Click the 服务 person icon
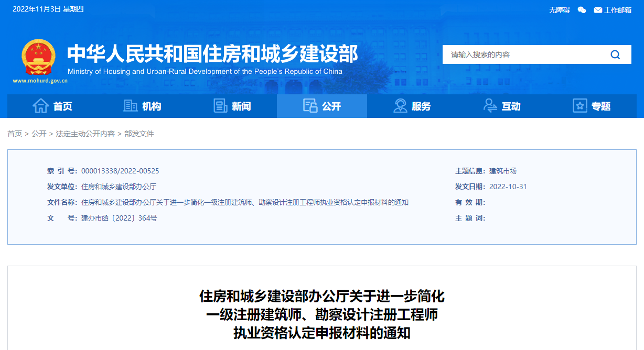 coord(400,106)
